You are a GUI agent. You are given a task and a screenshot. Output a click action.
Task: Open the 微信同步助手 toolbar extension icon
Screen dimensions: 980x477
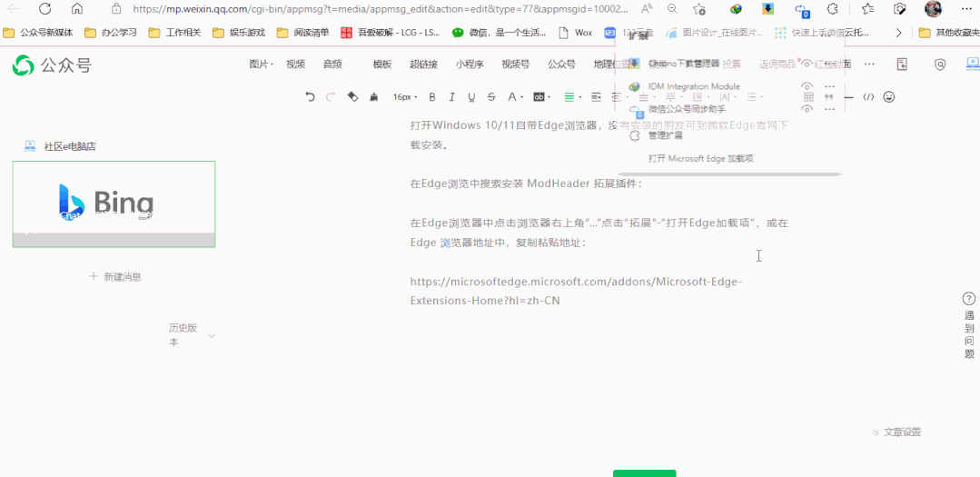[x=801, y=9]
